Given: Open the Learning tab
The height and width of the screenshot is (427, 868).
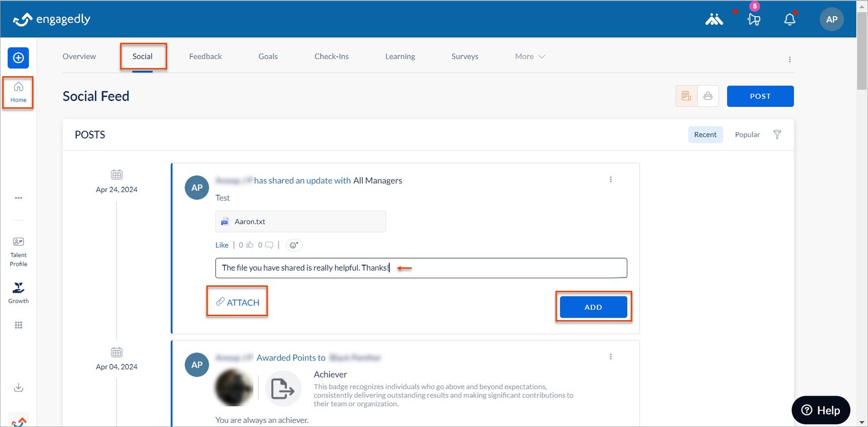Looking at the screenshot, I should click(x=400, y=56).
